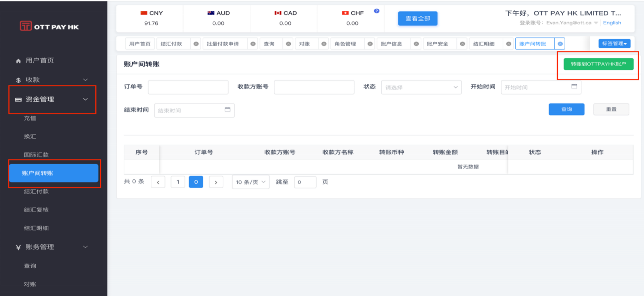Click the CAD balance card

(284, 19)
